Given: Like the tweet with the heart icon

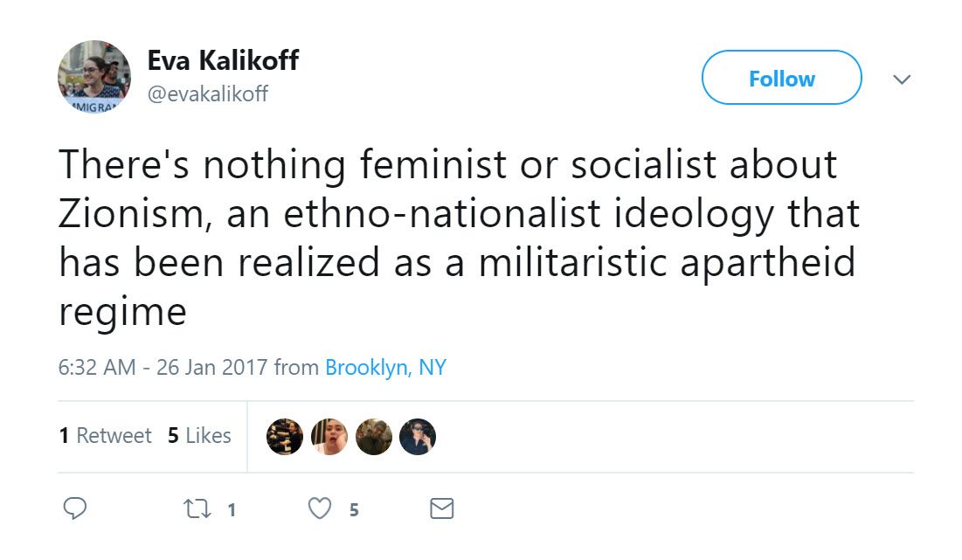Looking at the screenshot, I should point(321,508).
